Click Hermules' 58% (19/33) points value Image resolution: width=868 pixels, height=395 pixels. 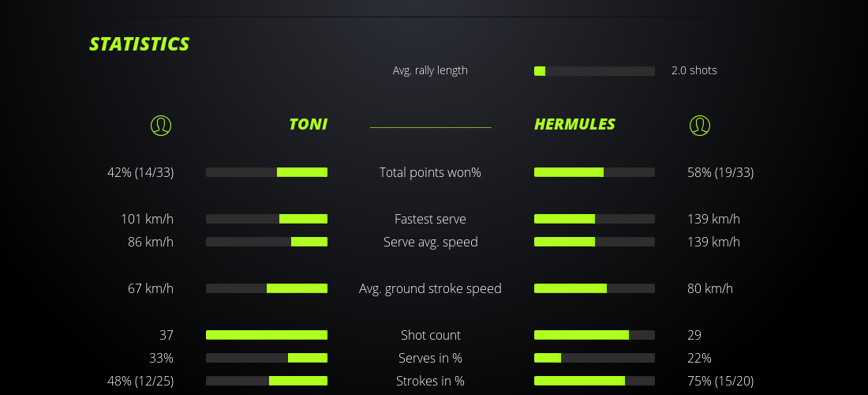[x=720, y=172]
